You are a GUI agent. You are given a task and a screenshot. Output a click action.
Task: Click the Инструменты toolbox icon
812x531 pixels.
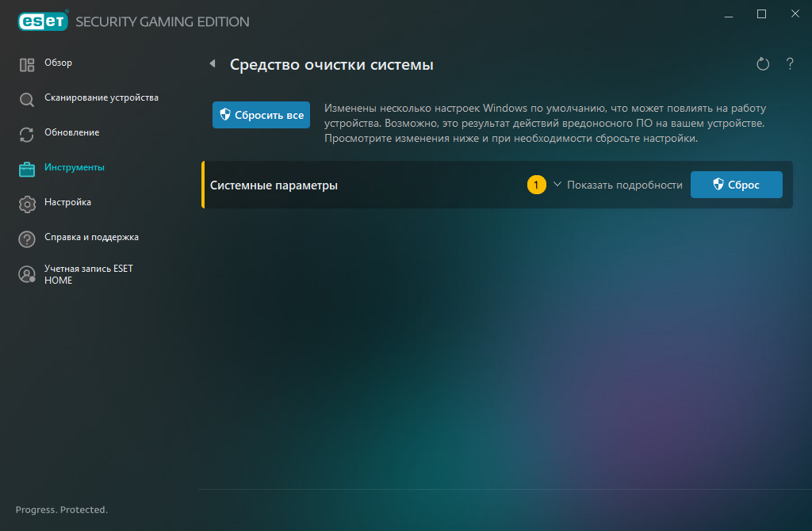27,170
